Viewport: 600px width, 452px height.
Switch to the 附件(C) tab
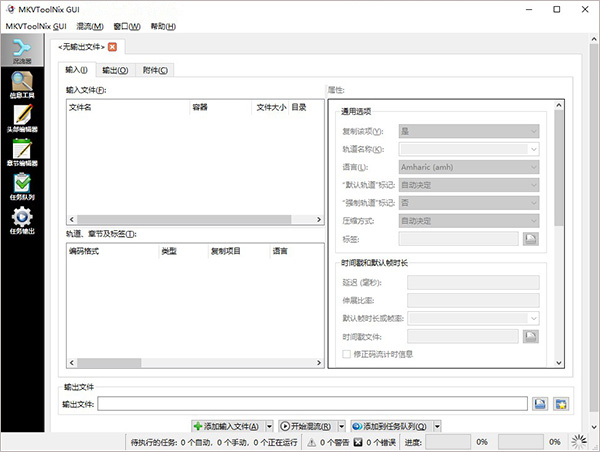point(156,70)
